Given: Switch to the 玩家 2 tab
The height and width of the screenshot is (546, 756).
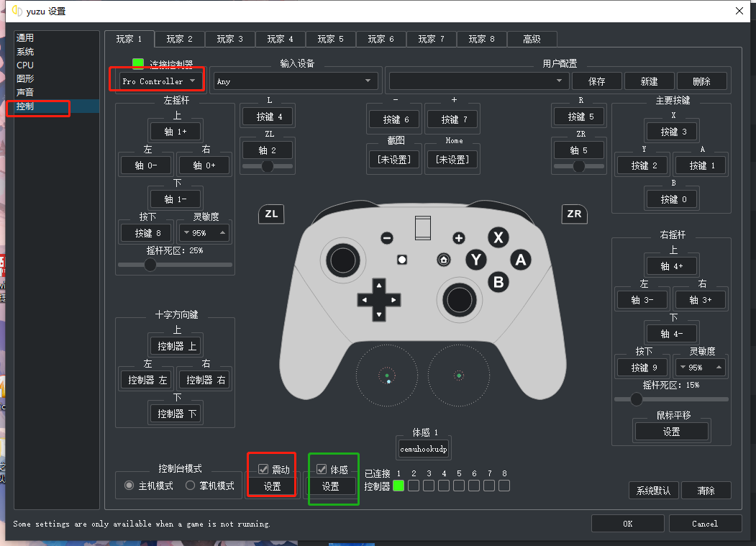Looking at the screenshot, I should 179,39.
